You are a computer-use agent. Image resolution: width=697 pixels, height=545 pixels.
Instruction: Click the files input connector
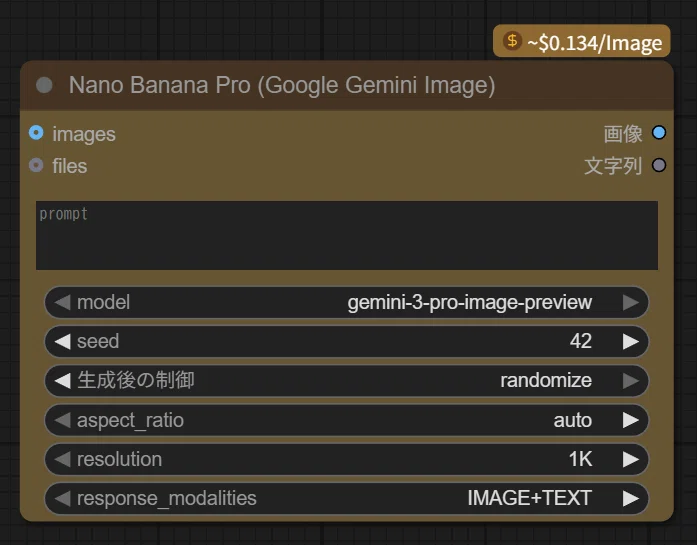pyautogui.click(x=36, y=165)
